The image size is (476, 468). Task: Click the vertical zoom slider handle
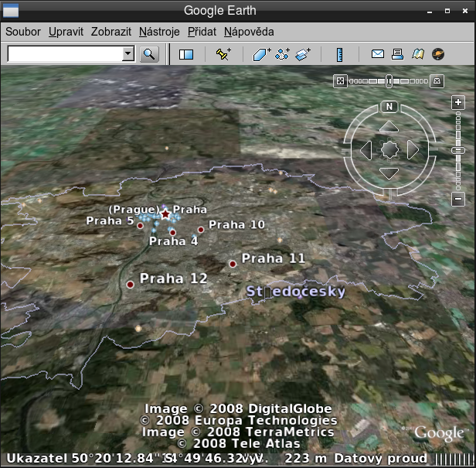click(x=458, y=150)
